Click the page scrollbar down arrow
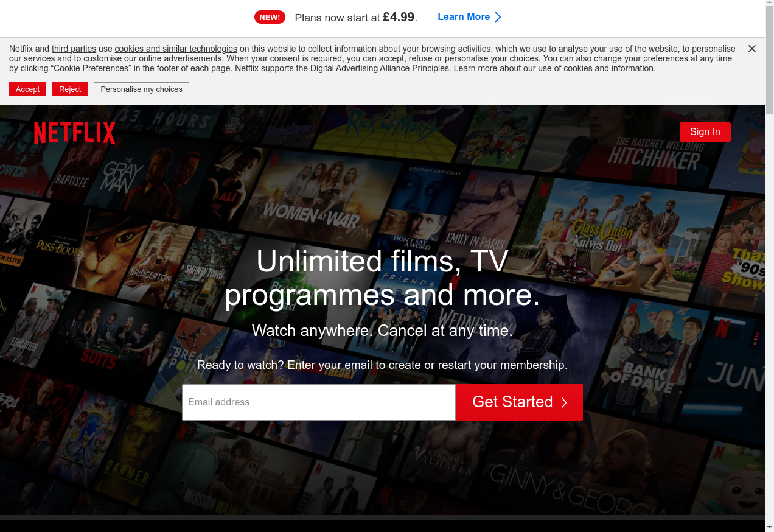The image size is (774, 532). point(769,527)
